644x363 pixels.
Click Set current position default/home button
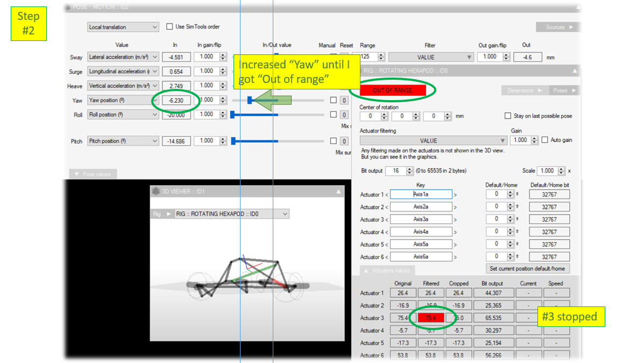(x=527, y=268)
